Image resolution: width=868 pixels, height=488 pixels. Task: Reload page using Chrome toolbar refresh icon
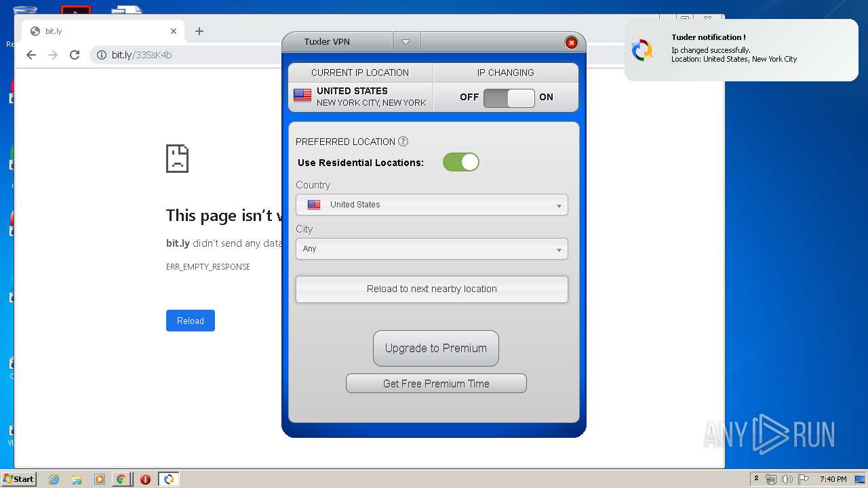(x=75, y=55)
